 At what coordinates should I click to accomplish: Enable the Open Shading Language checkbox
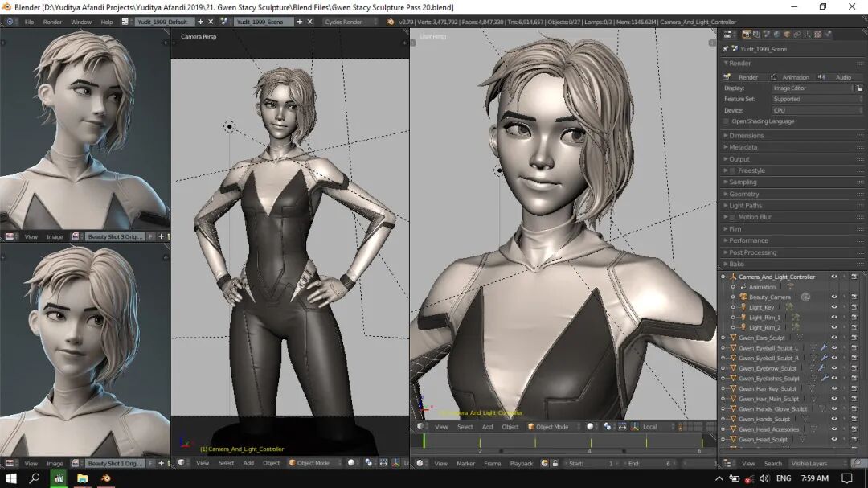tap(727, 121)
